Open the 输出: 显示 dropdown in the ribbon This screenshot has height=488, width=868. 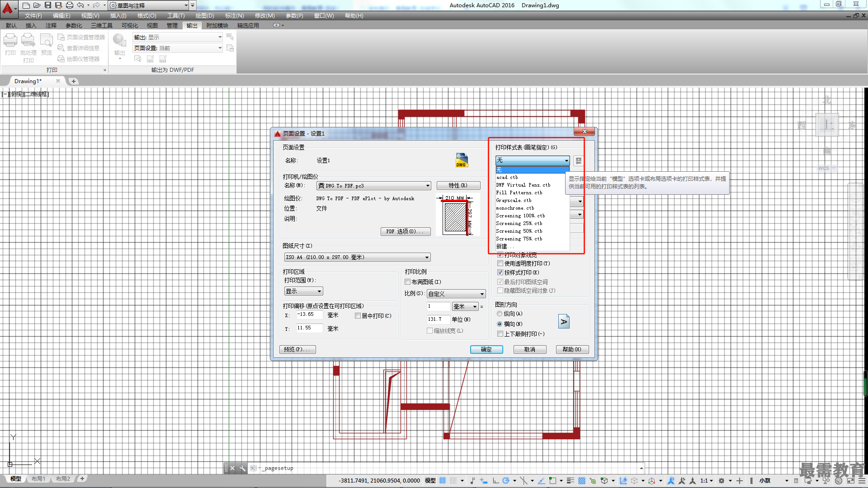[x=178, y=37]
